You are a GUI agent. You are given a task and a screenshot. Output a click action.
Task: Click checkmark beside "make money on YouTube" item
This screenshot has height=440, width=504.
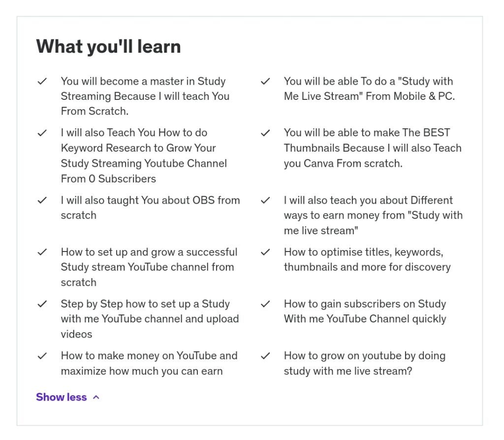(x=42, y=356)
